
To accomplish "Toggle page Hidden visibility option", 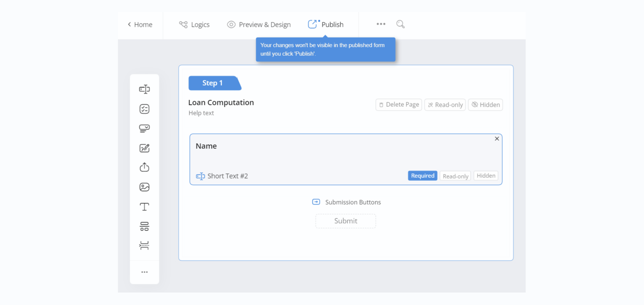I will (485, 105).
